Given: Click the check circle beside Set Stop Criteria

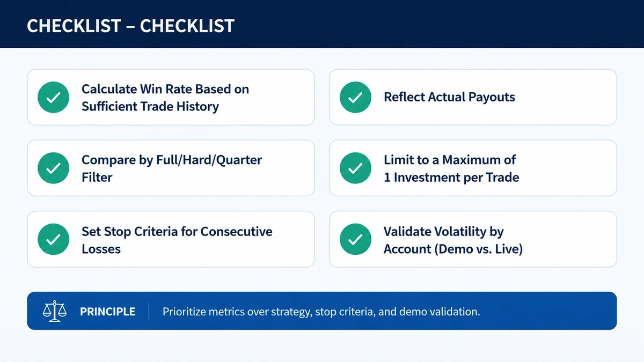Looking at the screenshot, I should click(x=53, y=239).
